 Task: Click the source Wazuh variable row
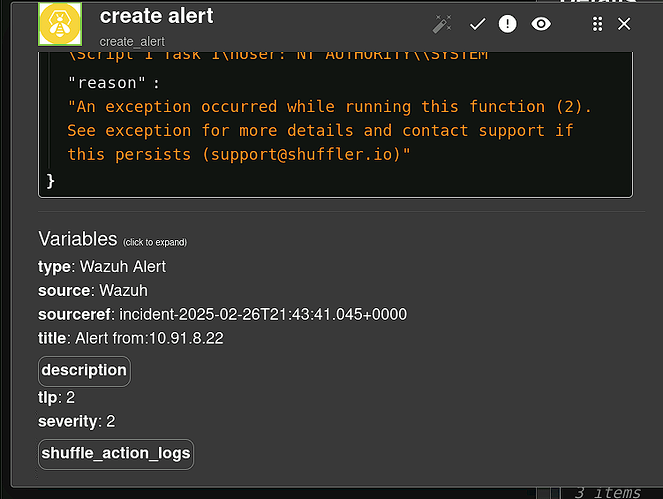(92, 290)
